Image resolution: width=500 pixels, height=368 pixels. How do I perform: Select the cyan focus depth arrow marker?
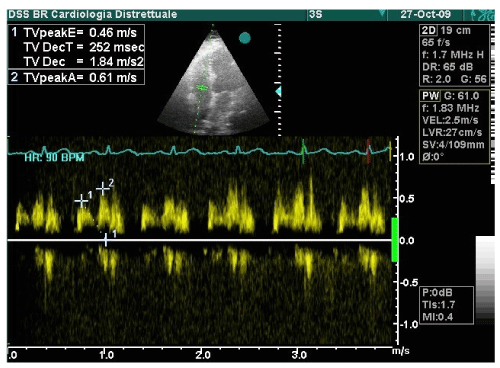click(x=278, y=91)
